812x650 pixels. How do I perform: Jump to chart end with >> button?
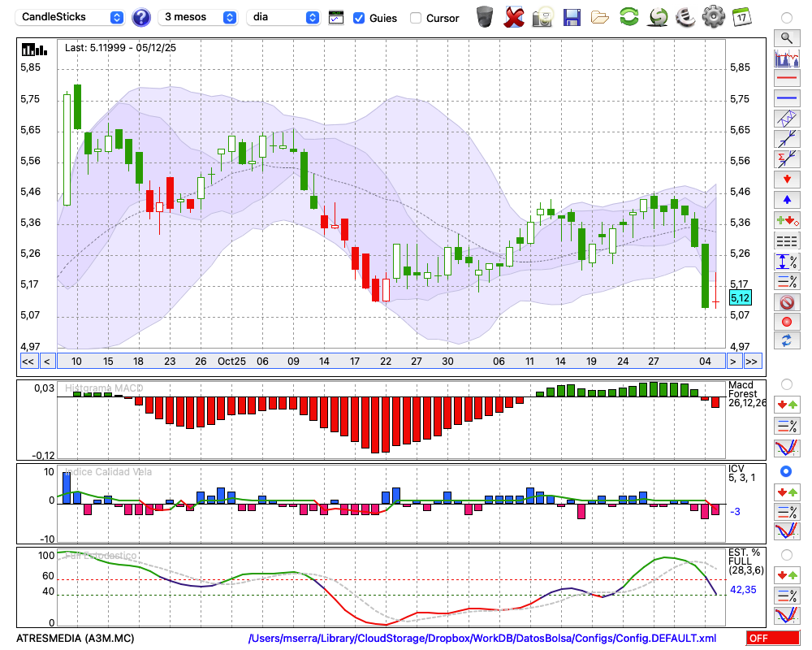(x=752, y=362)
